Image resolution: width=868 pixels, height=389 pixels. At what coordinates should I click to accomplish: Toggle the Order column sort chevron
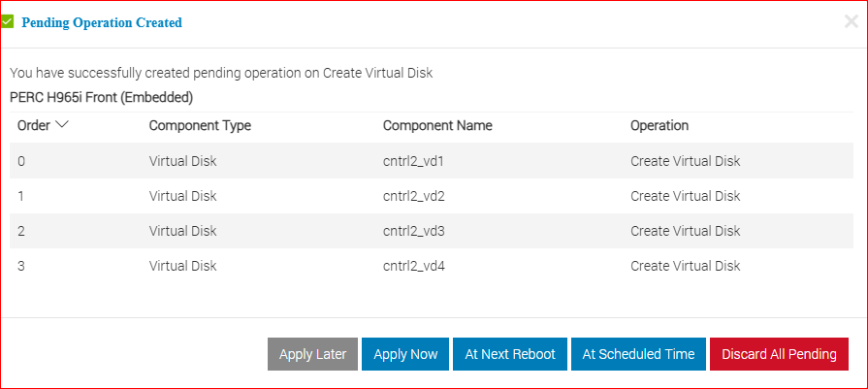pyautogui.click(x=62, y=125)
